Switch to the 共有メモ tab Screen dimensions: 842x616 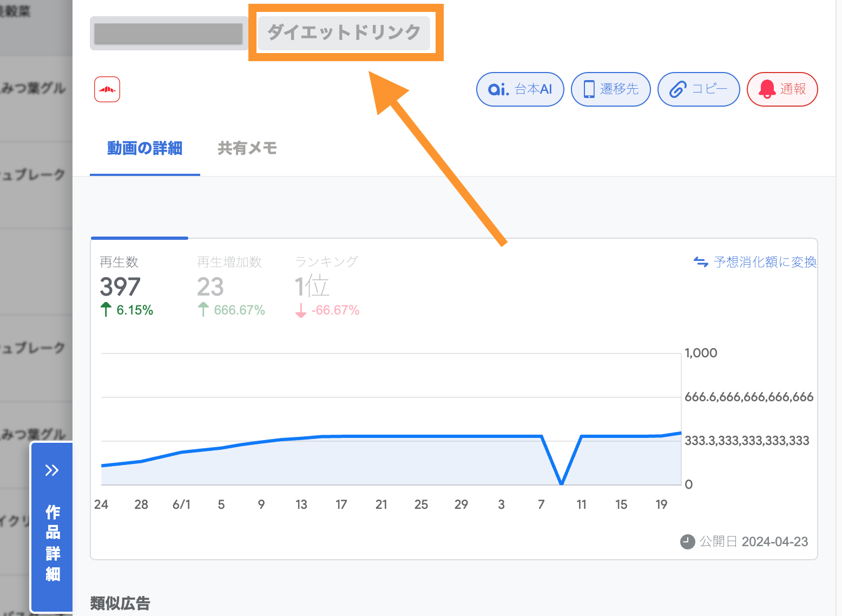point(247,148)
